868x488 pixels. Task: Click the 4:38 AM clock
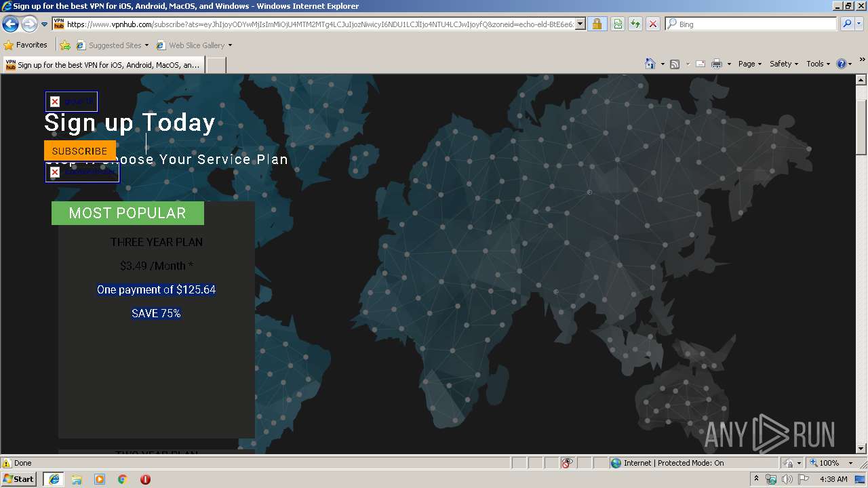[833, 479]
